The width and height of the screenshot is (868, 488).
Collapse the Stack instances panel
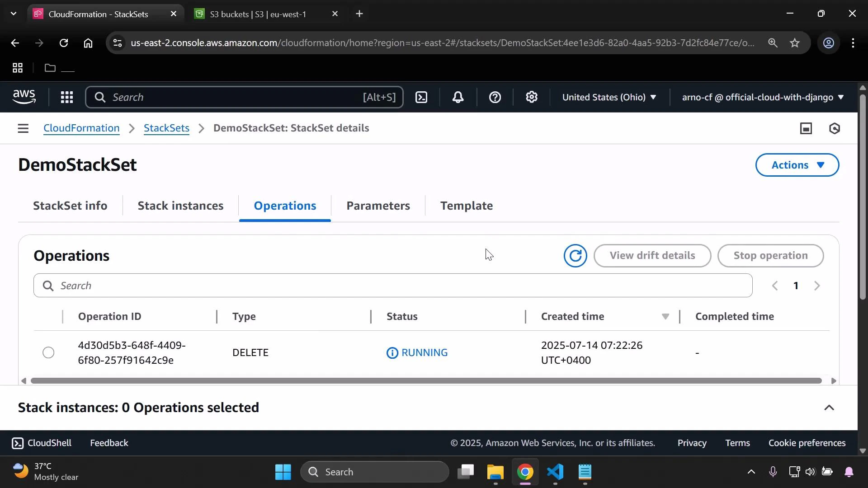coord(829,408)
